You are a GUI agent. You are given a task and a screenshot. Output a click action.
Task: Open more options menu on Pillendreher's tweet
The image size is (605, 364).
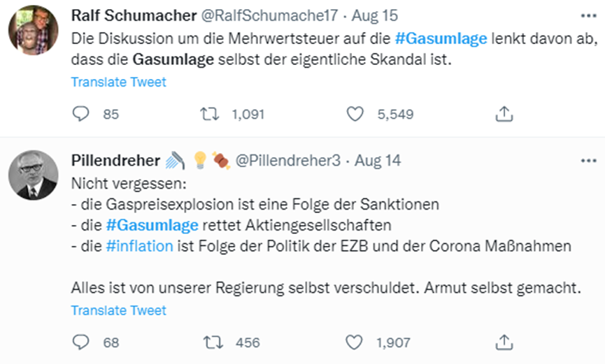pyautogui.click(x=588, y=161)
